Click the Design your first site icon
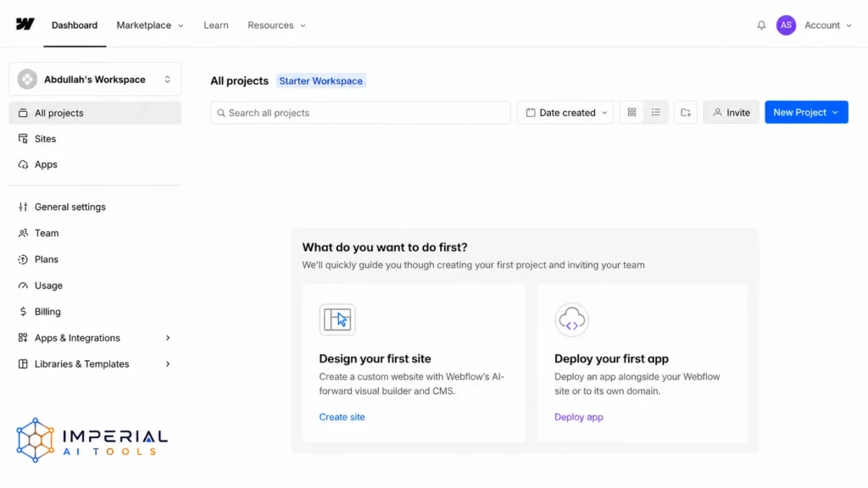Screen dimensions: 868x488 pyautogui.click(x=337, y=319)
